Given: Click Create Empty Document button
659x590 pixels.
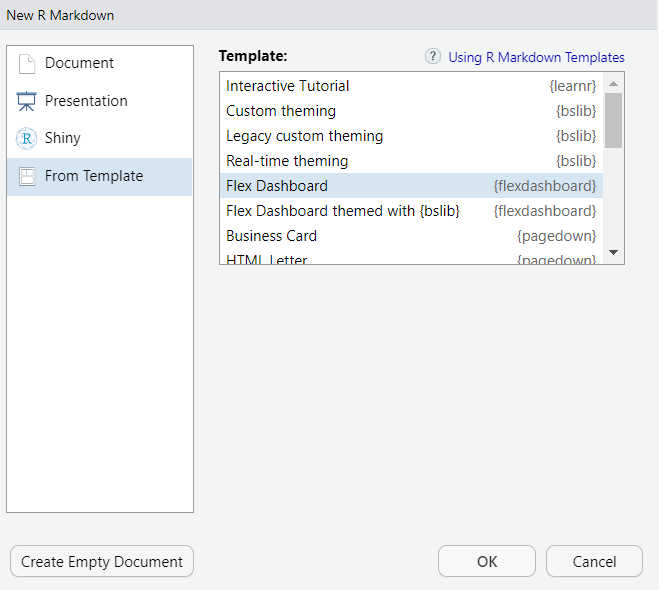Looking at the screenshot, I should click(102, 561).
